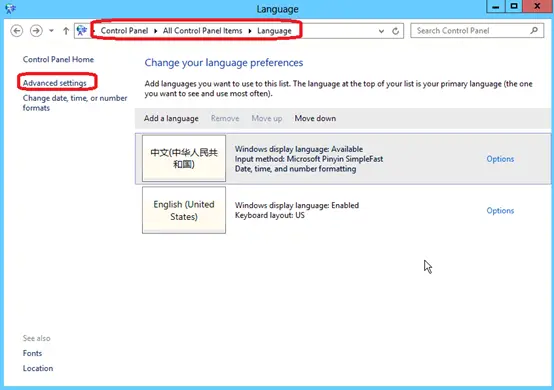Refresh the Language page
This screenshot has height=390, width=554.
tap(396, 31)
